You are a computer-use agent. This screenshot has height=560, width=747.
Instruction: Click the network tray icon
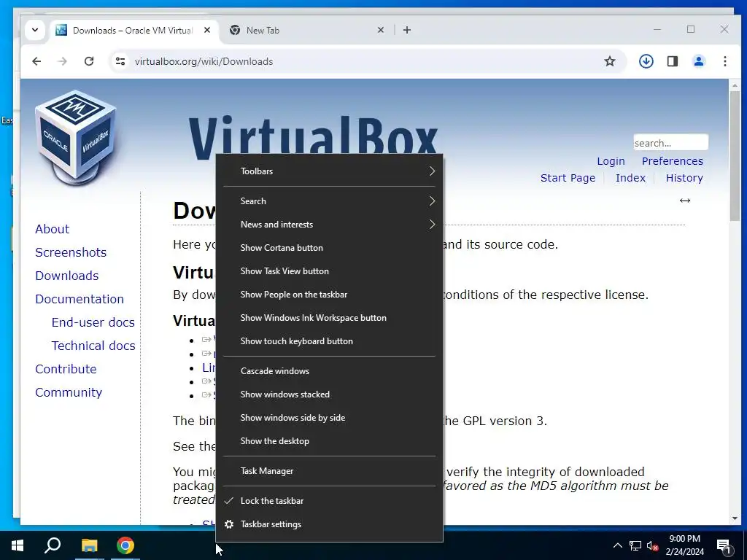[635, 545]
